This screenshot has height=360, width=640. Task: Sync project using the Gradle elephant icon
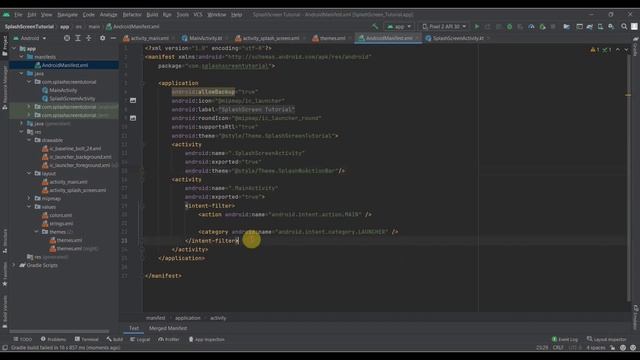coord(589,27)
